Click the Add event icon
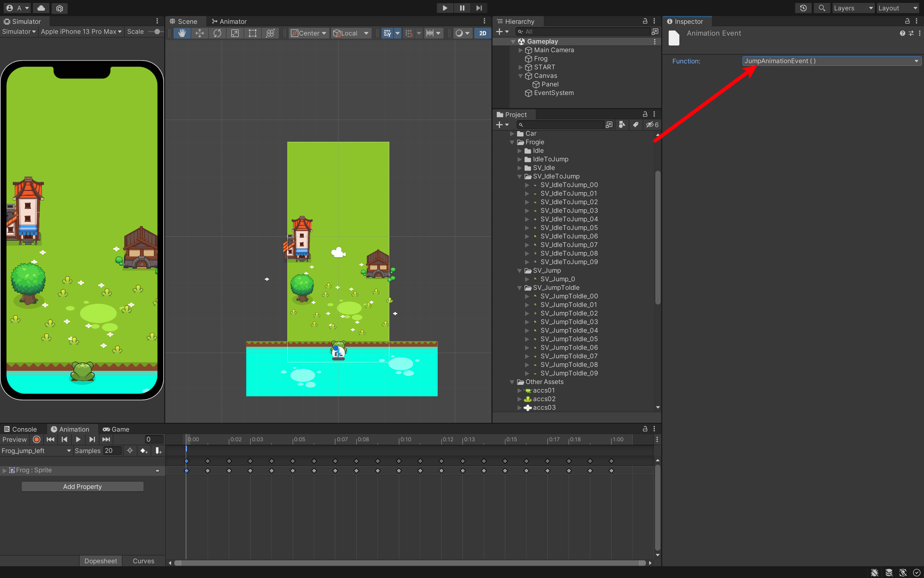The height and width of the screenshot is (578, 924). tap(159, 451)
